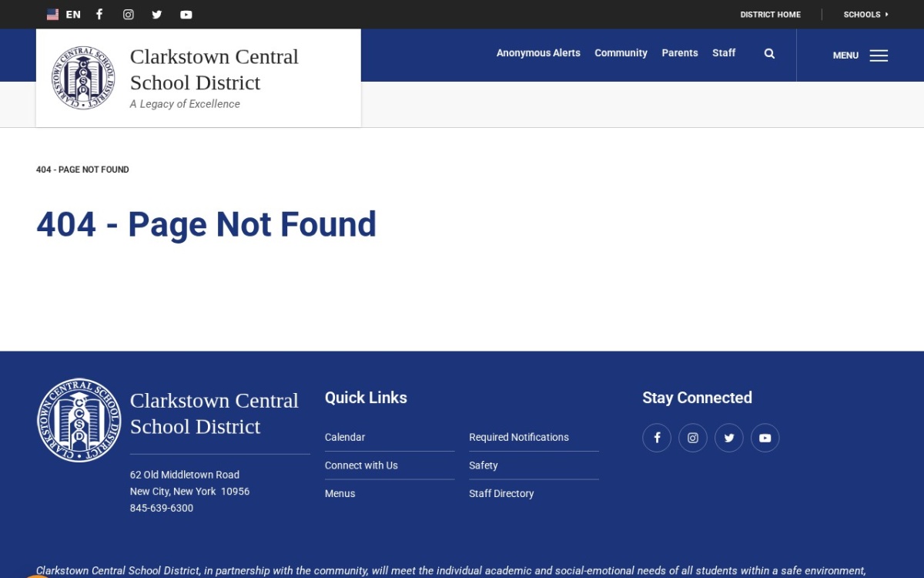Click the Stay Connected heading
Viewport: 924px width, 578px height.
point(697,398)
